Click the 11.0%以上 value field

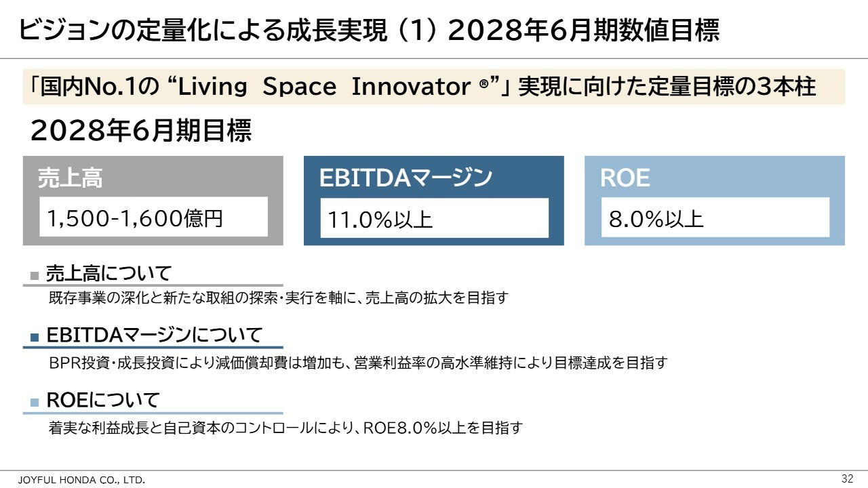pos(434,218)
